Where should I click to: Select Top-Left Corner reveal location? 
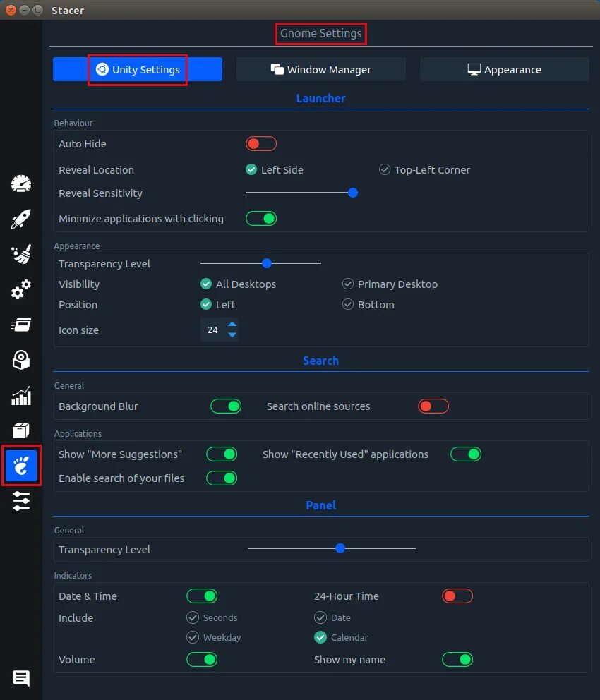point(424,169)
